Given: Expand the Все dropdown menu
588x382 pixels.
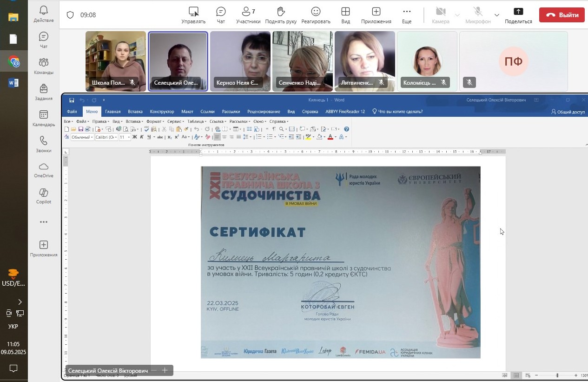Looking at the screenshot, I should tap(68, 121).
